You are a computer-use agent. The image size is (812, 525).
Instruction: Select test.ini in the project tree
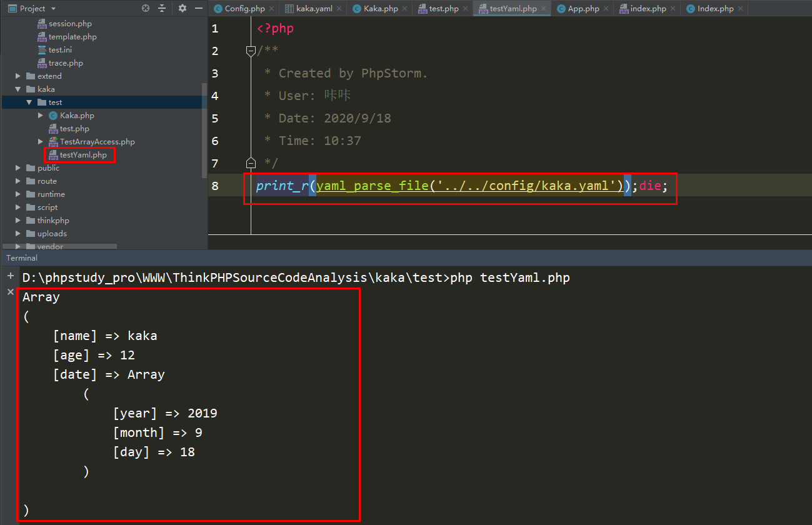(60, 50)
